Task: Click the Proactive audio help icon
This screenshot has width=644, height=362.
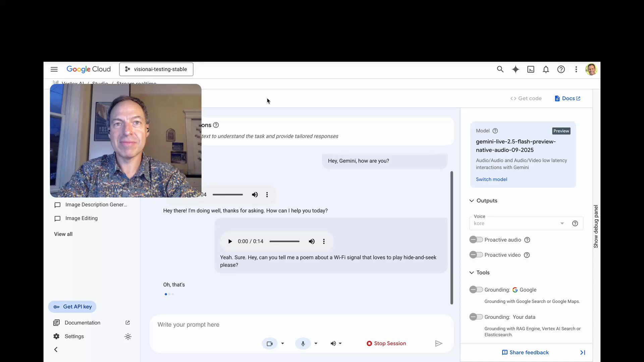Action: tap(527, 240)
